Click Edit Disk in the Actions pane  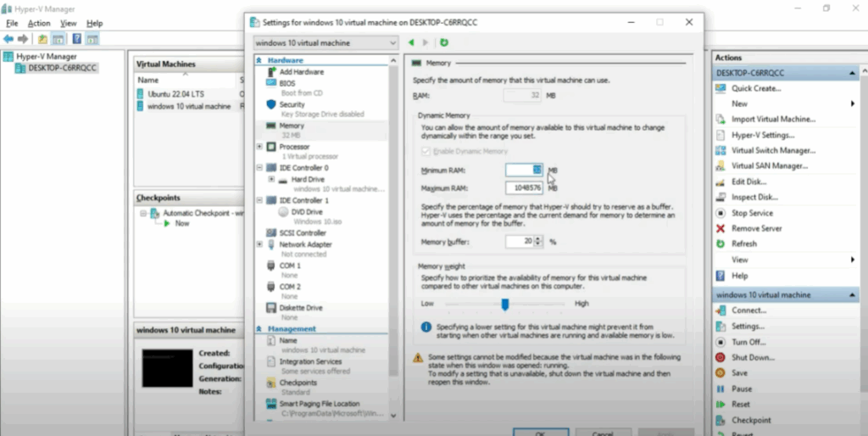(x=749, y=182)
